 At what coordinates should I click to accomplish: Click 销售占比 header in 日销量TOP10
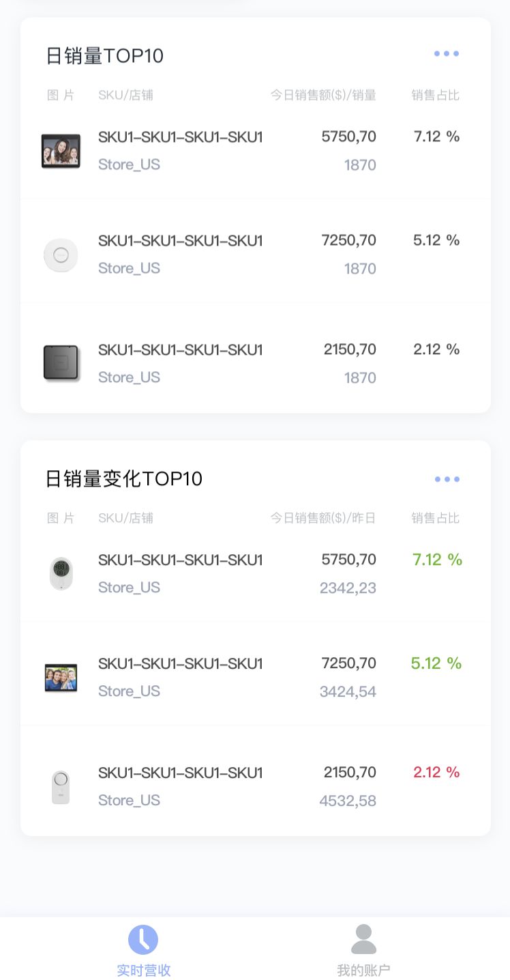[435, 95]
